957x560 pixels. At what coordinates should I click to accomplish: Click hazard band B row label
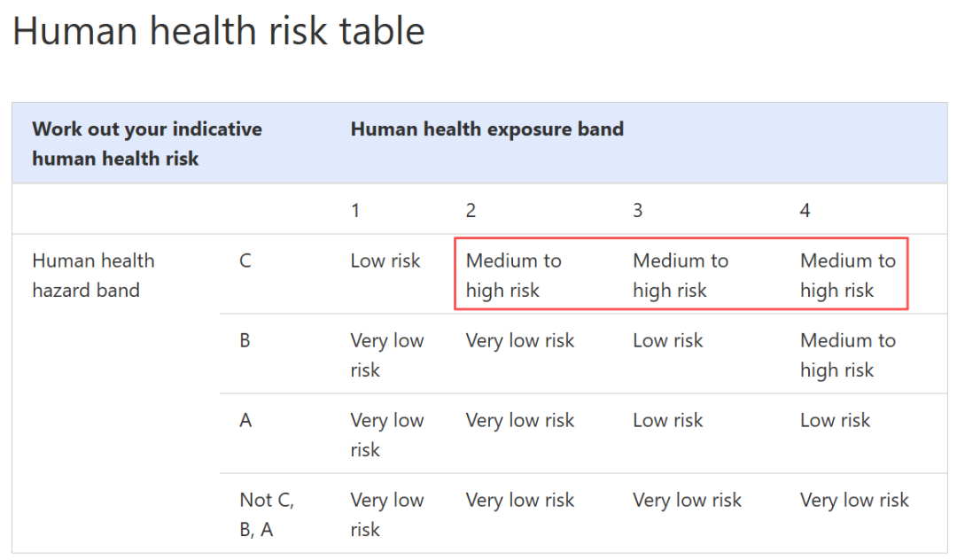point(245,340)
